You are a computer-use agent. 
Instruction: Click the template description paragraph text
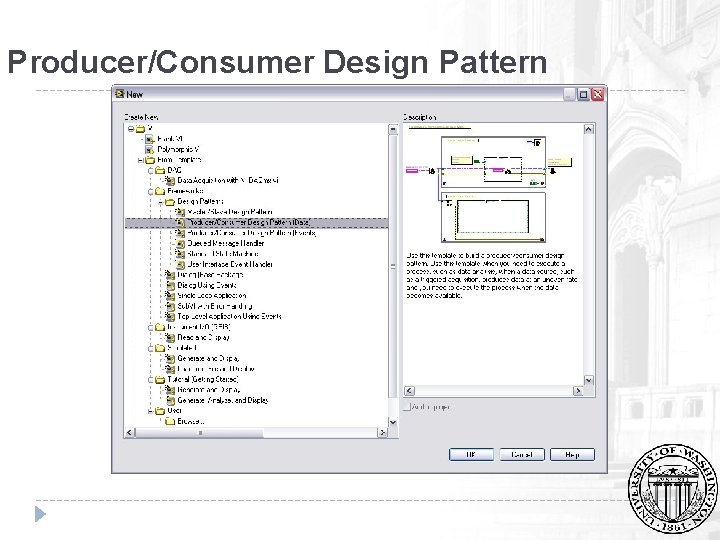point(492,276)
